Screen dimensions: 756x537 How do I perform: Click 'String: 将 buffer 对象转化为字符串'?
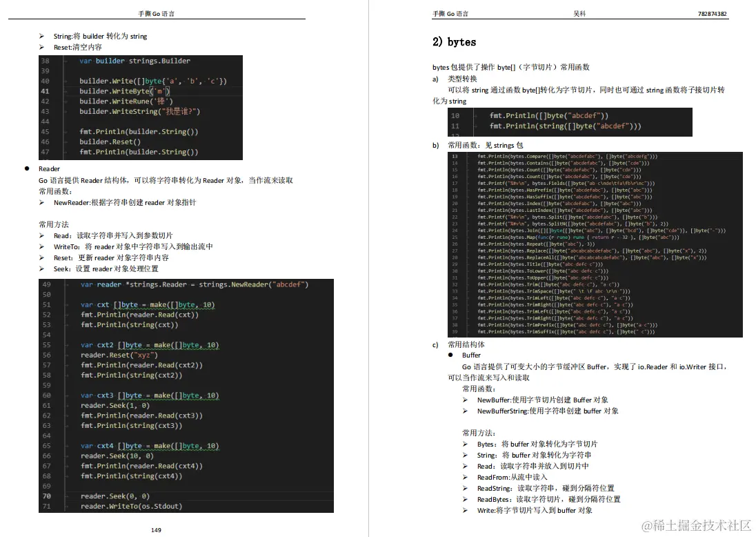pos(534,455)
